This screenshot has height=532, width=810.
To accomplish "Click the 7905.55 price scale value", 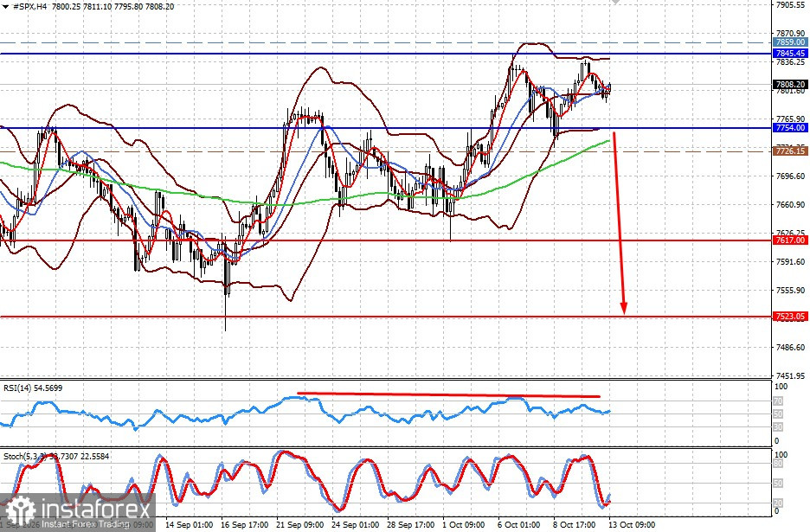I will click(x=790, y=5).
